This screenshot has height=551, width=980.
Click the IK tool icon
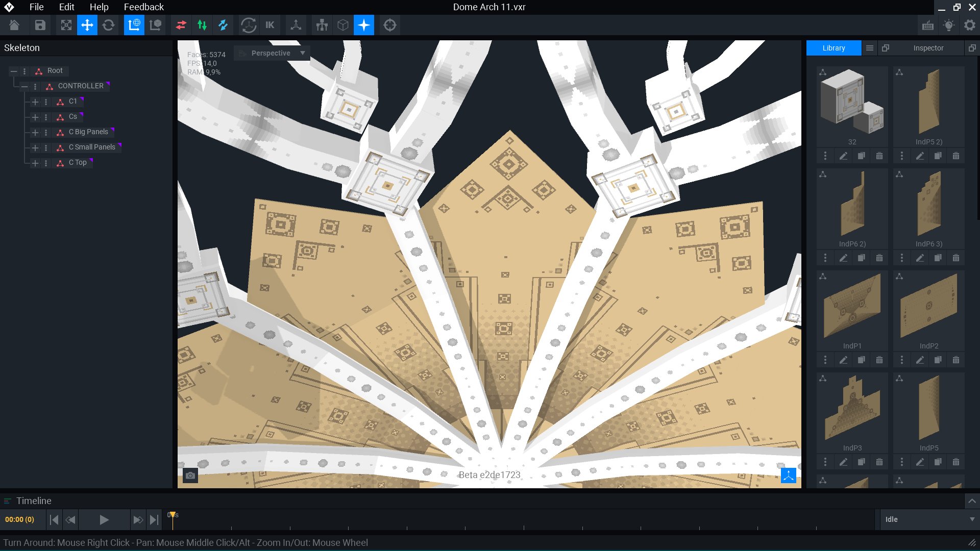(x=270, y=25)
